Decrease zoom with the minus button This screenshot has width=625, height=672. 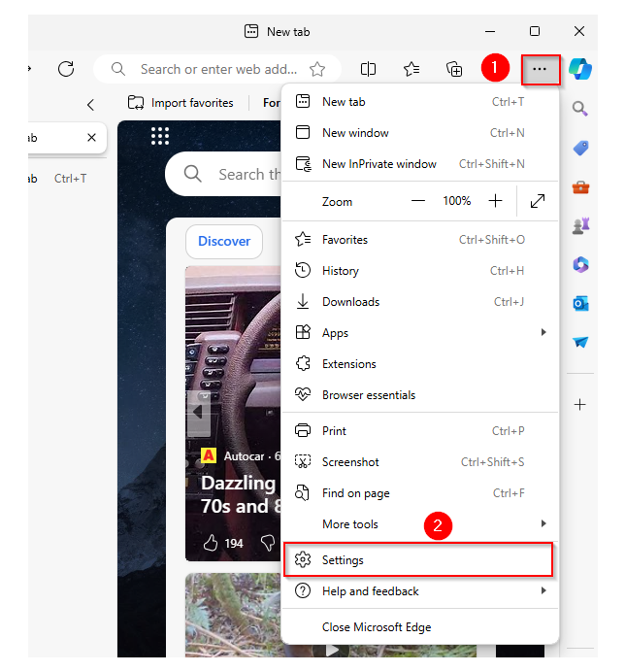point(418,201)
